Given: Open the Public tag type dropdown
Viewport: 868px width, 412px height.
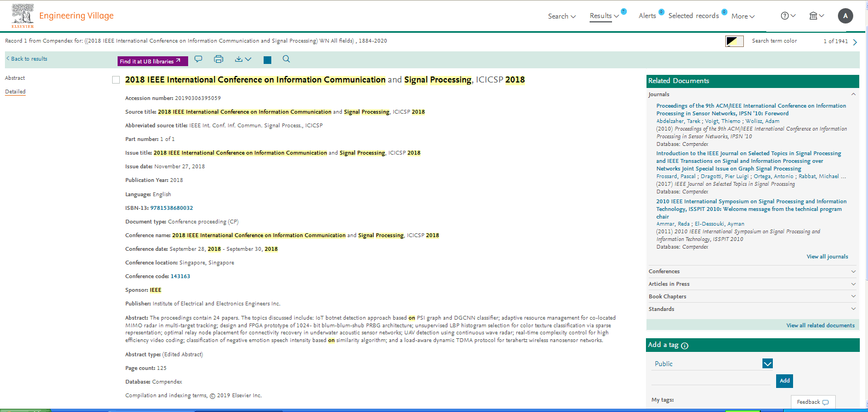Looking at the screenshot, I should click(767, 364).
